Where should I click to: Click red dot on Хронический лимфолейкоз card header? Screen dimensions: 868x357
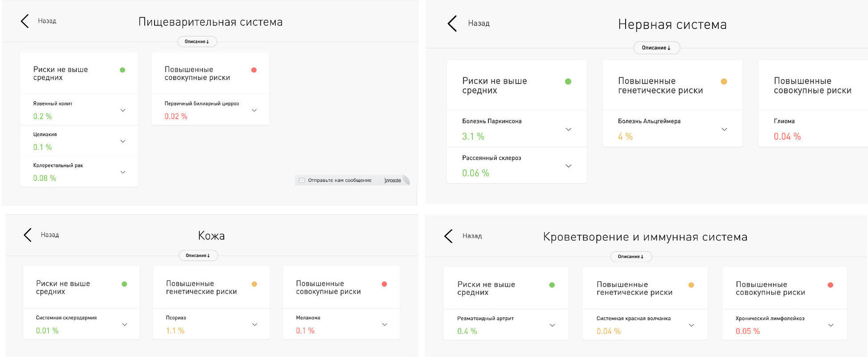tap(830, 285)
